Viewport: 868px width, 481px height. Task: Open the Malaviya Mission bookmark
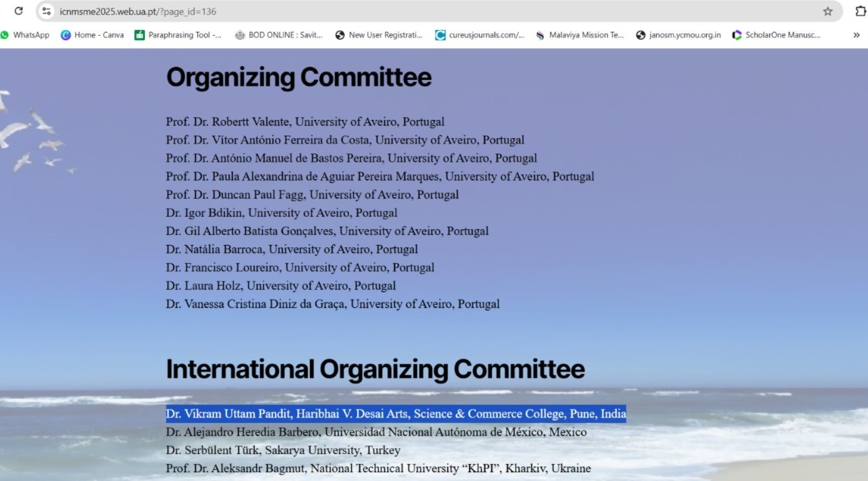click(x=580, y=35)
